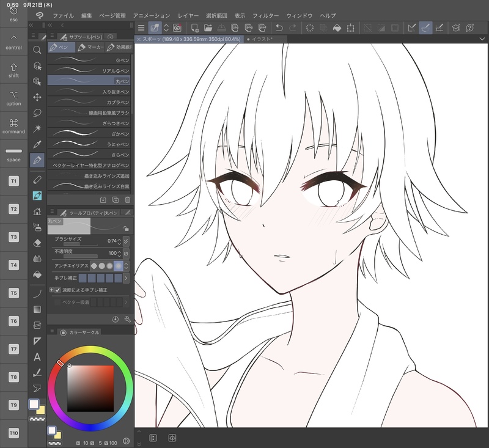Select the Lasso selection tool

point(37,113)
